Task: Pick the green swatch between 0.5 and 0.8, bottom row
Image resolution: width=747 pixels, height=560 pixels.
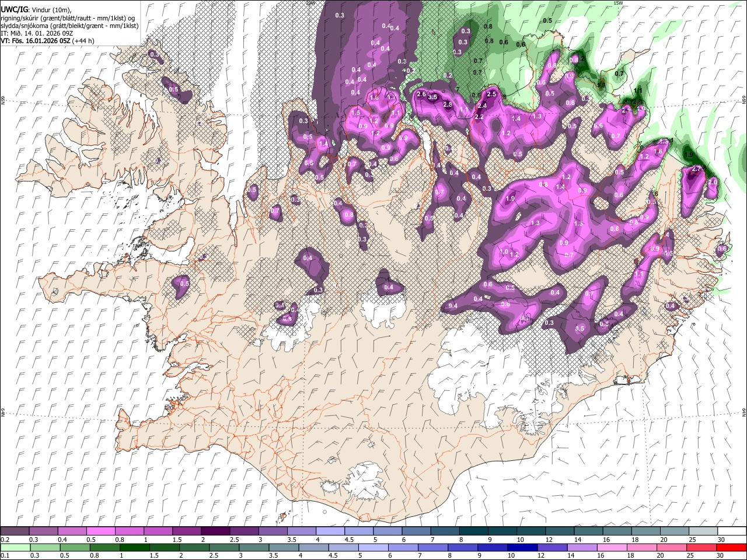Action: [75, 548]
